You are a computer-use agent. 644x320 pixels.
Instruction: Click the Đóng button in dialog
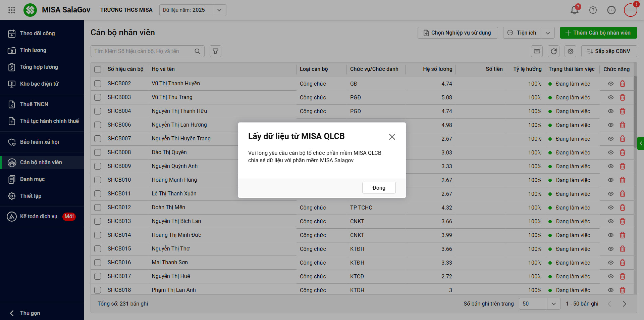[379, 188]
